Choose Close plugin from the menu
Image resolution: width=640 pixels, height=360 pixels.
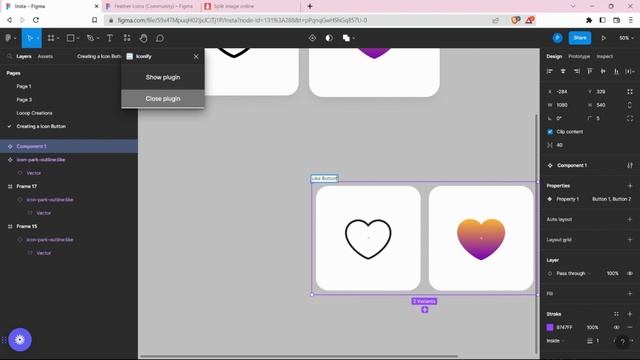(163, 99)
